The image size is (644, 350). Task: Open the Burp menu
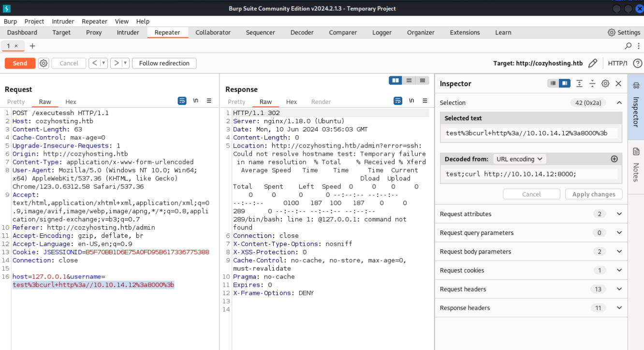[10, 21]
